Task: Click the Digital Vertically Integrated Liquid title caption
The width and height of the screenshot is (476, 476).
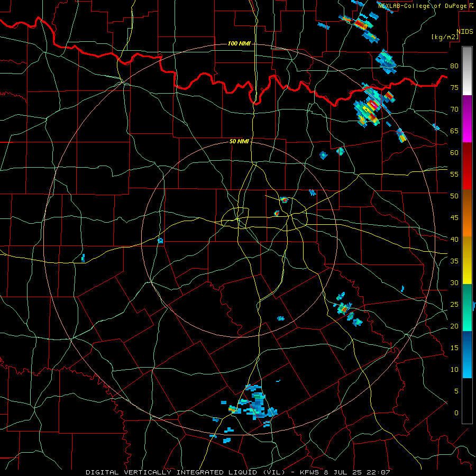Action: point(185,472)
